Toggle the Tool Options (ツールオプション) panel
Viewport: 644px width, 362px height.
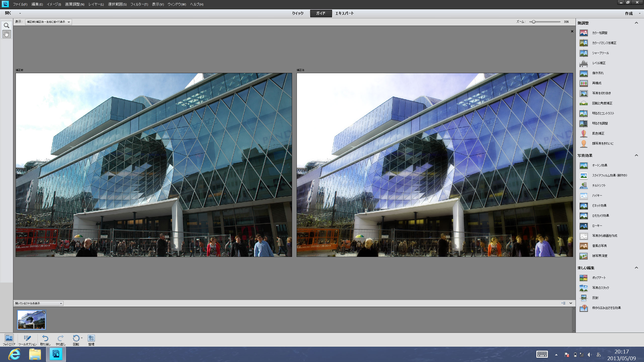point(27,338)
